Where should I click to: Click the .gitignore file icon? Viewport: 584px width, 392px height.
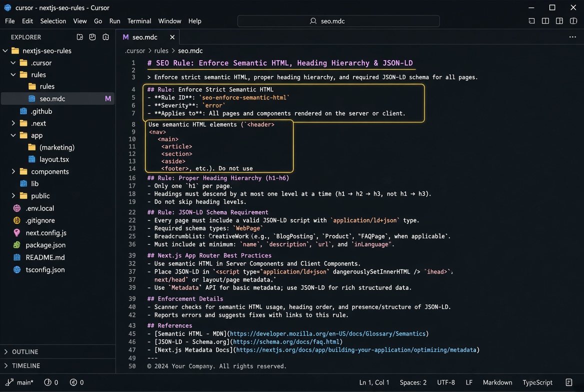click(x=17, y=220)
